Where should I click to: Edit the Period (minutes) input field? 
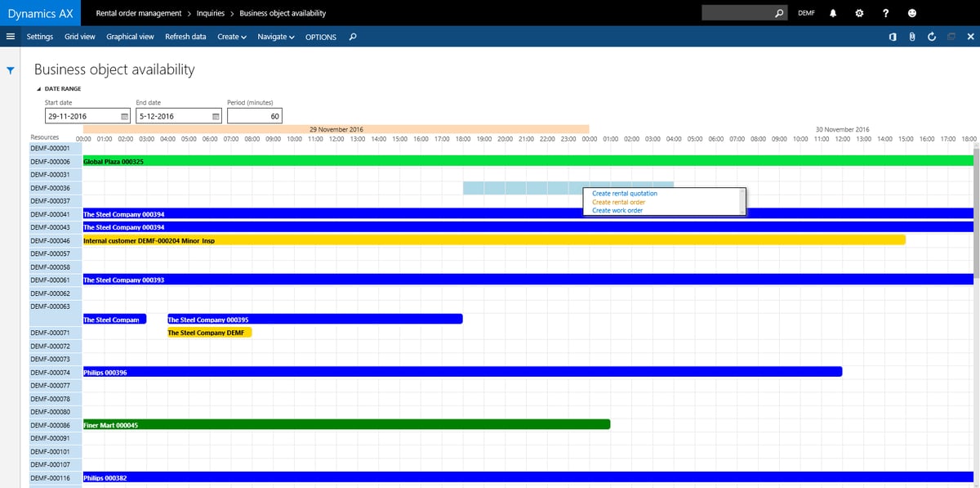pos(253,115)
